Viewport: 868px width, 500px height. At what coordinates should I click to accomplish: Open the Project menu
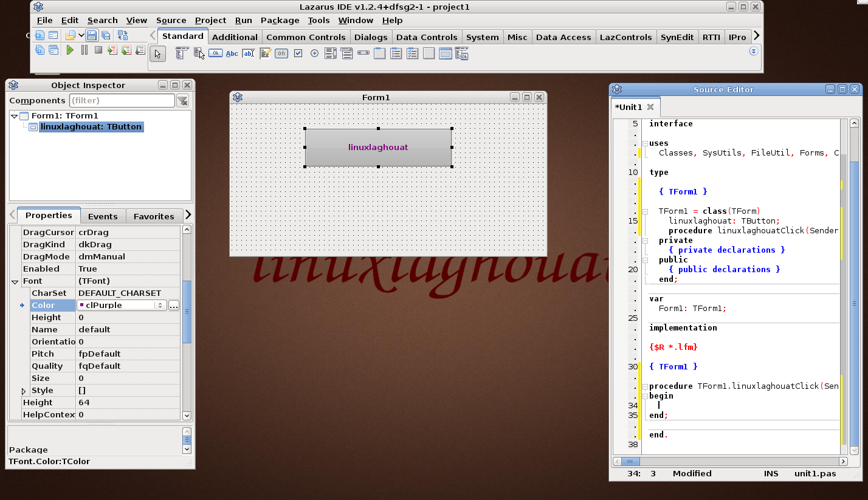click(210, 20)
